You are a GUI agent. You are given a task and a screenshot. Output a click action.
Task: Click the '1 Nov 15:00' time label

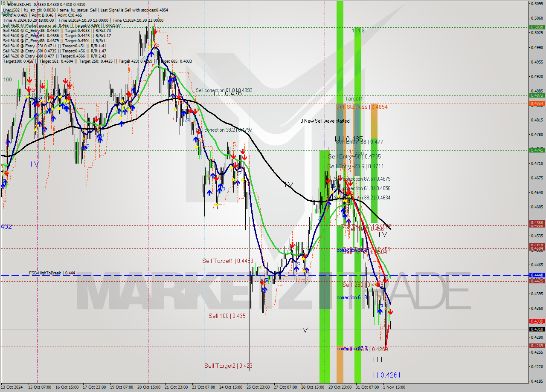394,387
